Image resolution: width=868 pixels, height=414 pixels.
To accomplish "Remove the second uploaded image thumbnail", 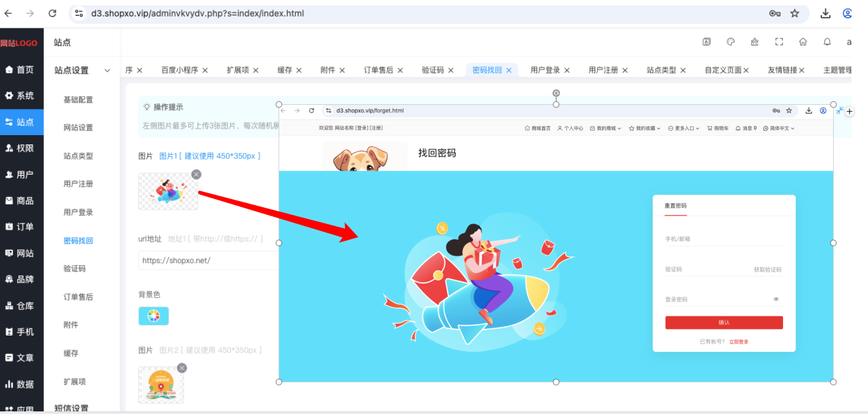I will click(182, 368).
